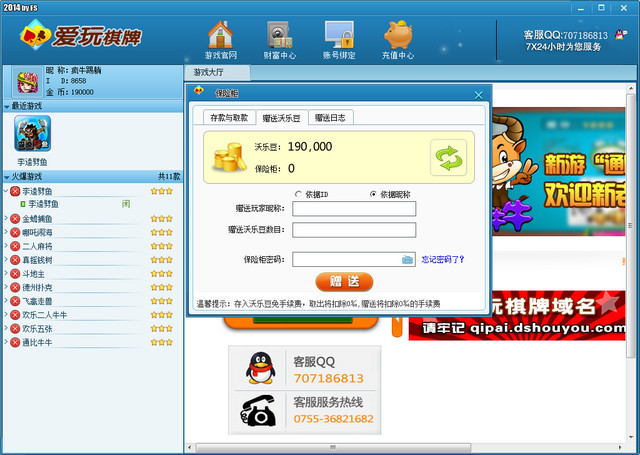Collapse the 最近游戏 section
The height and width of the screenshot is (455, 640).
point(7,107)
